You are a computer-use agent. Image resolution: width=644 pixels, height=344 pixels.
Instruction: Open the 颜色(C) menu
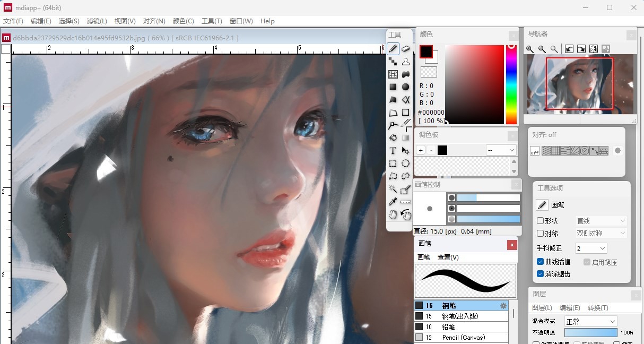point(184,21)
